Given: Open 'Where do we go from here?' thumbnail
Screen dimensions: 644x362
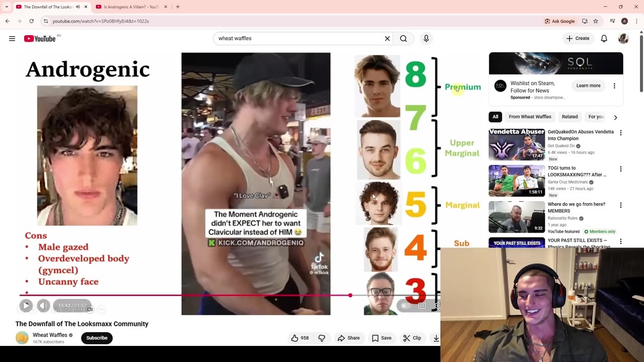Looking at the screenshot, I should tap(517, 217).
